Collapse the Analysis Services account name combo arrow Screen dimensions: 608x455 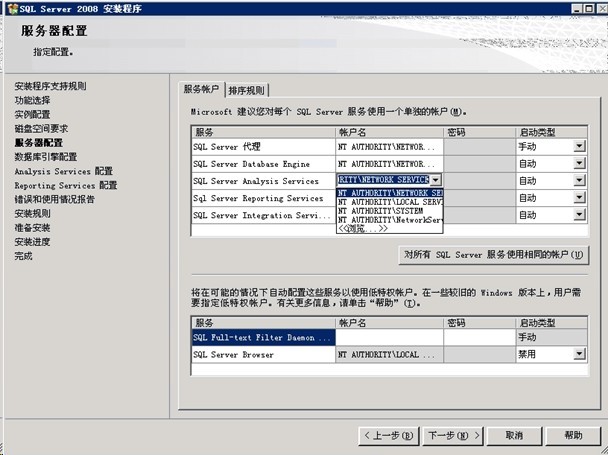[x=436, y=180]
